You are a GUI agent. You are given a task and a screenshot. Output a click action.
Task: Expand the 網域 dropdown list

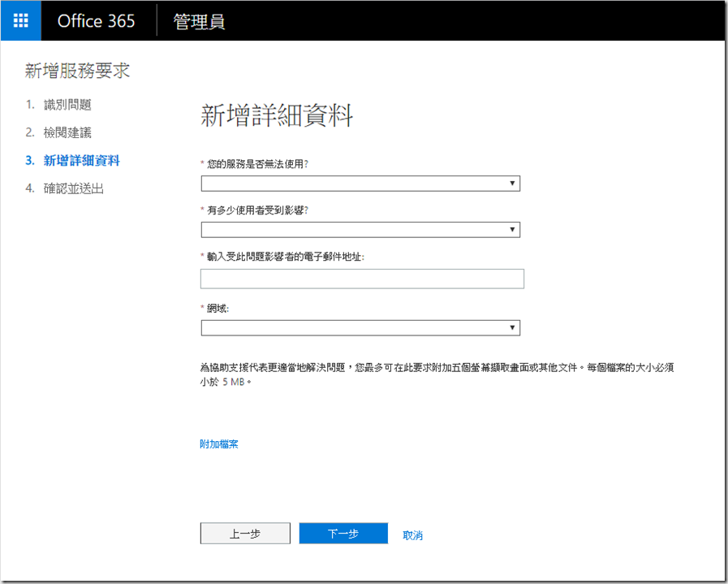[x=360, y=327]
